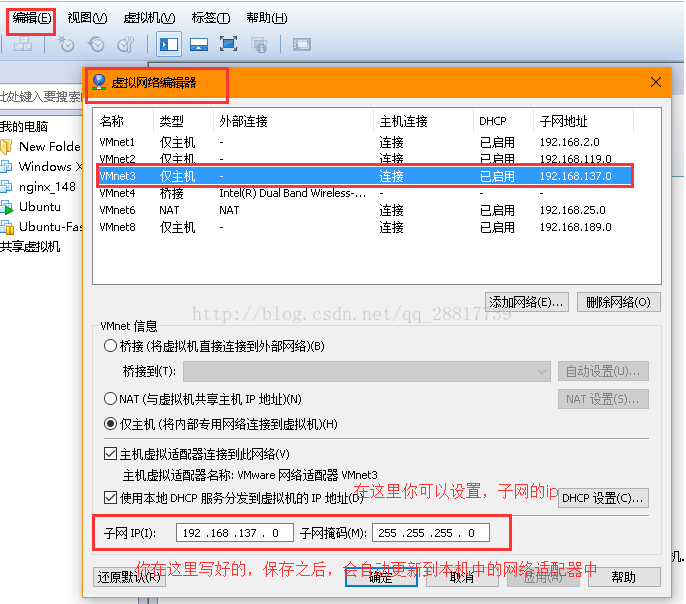Select the NAT radio button
Image resolution: width=686 pixels, height=604 pixels.
(110, 398)
